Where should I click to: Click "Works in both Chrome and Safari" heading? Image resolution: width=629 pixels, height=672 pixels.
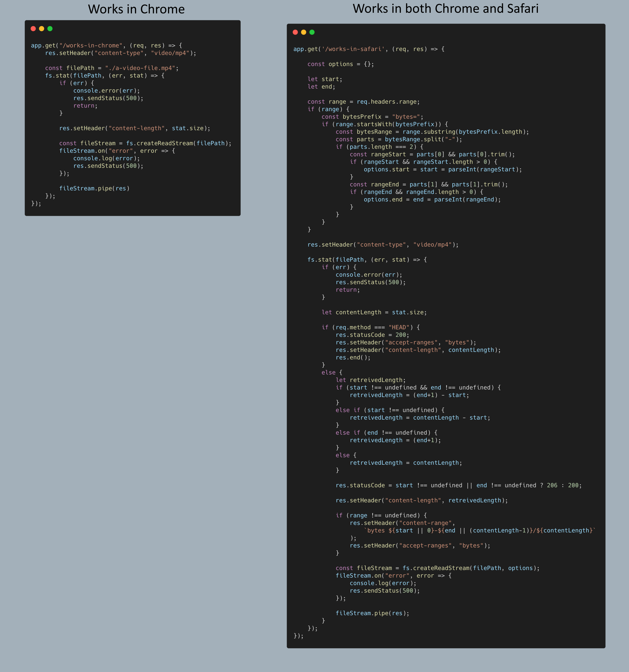click(446, 8)
